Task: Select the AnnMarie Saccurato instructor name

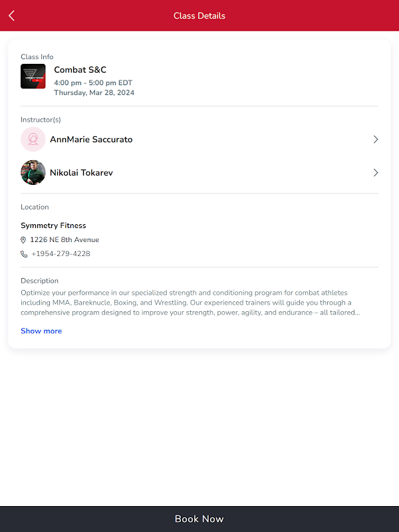Action: 91,140
